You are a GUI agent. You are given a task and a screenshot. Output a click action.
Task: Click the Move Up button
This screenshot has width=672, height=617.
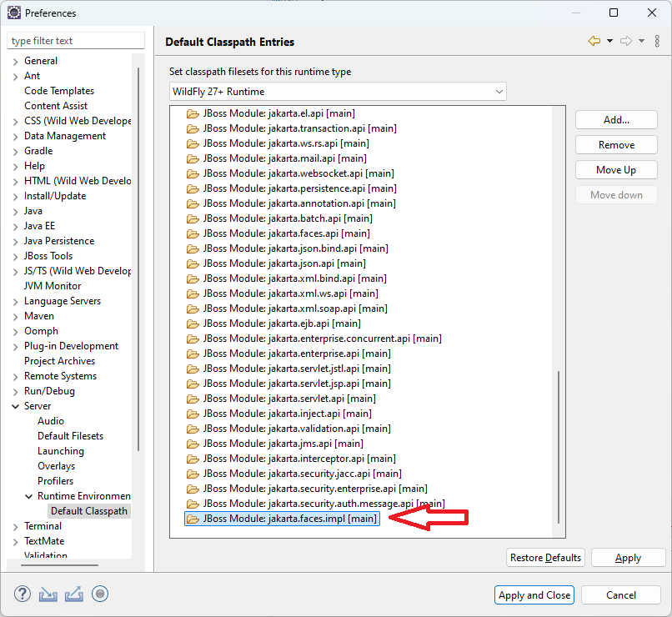(616, 170)
